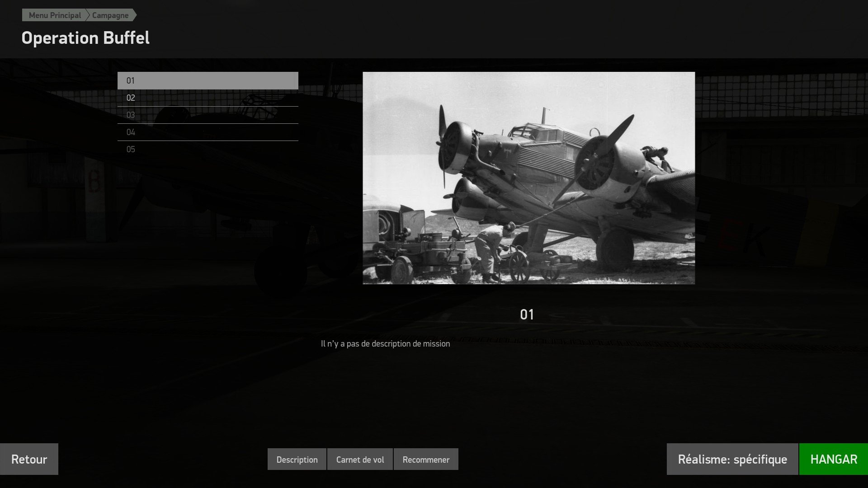Select mission 02 in the list
868x488 pixels.
(208, 98)
